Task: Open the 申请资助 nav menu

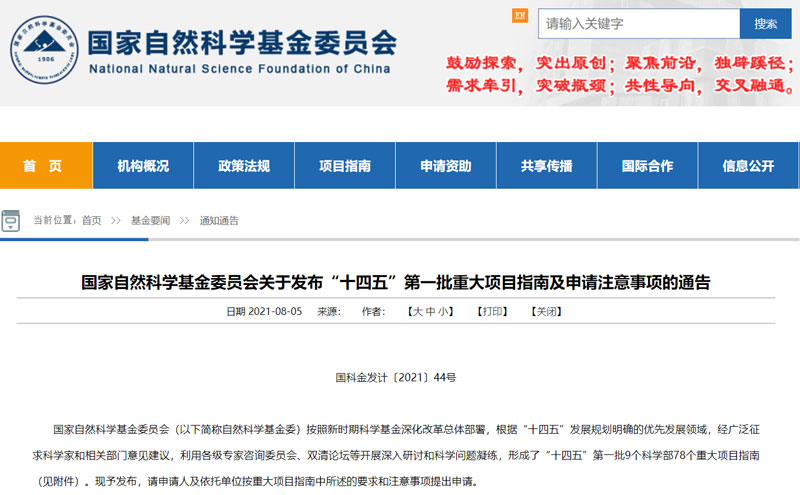Action: coord(446,165)
